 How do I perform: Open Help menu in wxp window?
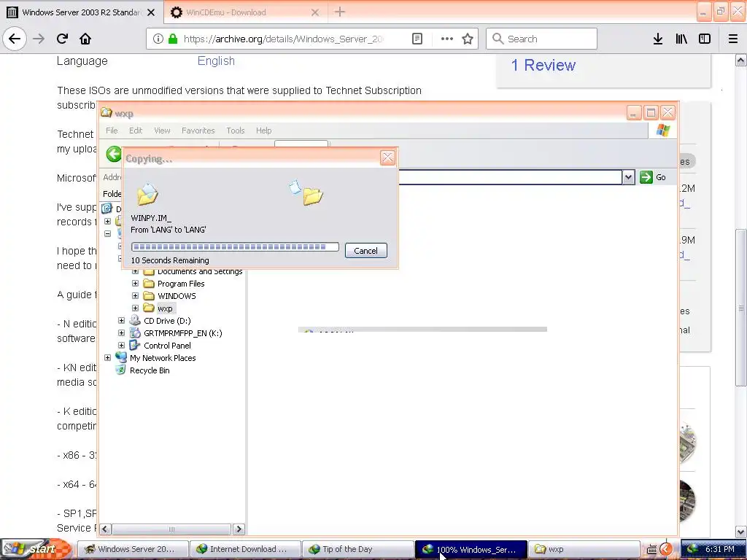[x=263, y=131]
